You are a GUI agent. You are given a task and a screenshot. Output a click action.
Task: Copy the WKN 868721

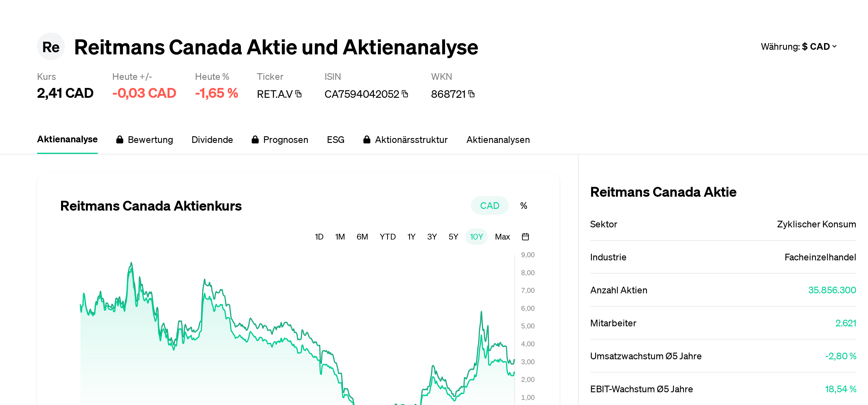pos(471,94)
